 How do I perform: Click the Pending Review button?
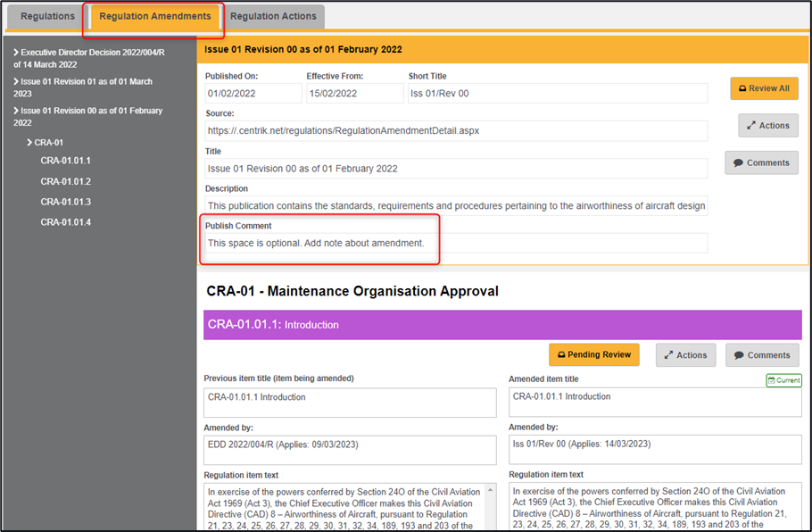tap(593, 354)
